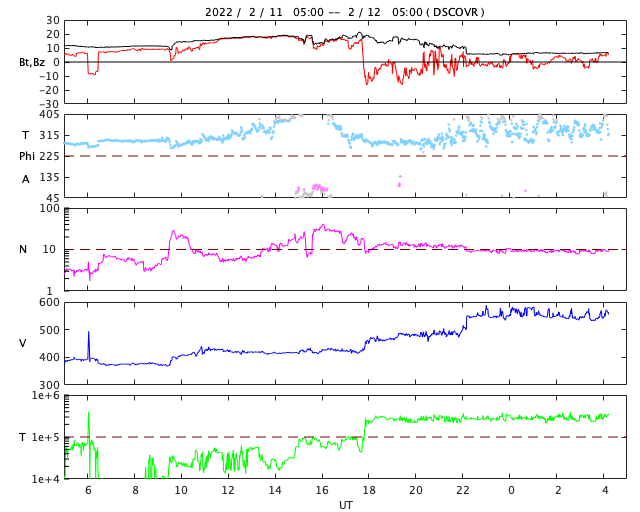The height and width of the screenshot is (512, 640).
Task: Click the '12' hour label on the UT axis
Action: click(x=228, y=490)
